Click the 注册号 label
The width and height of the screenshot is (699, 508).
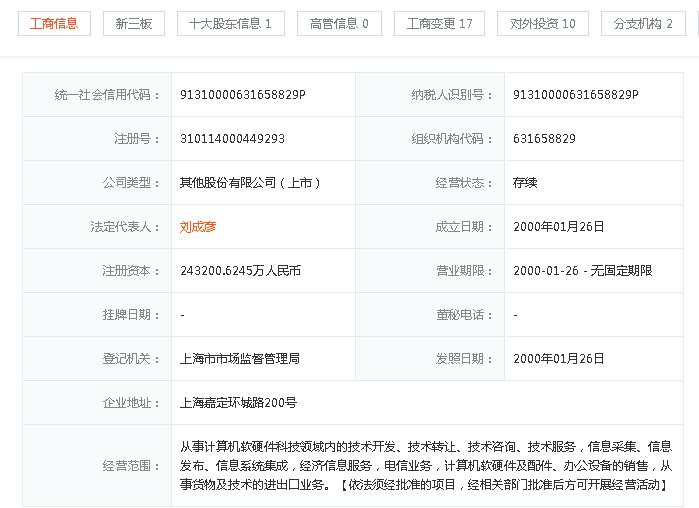point(137,139)
